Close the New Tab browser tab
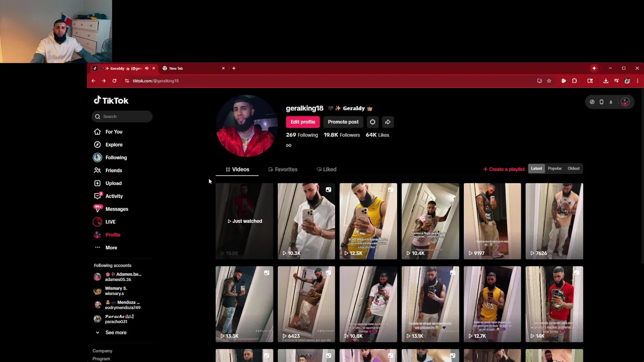The width and height of the screenshot is (644, 362). 223,68
